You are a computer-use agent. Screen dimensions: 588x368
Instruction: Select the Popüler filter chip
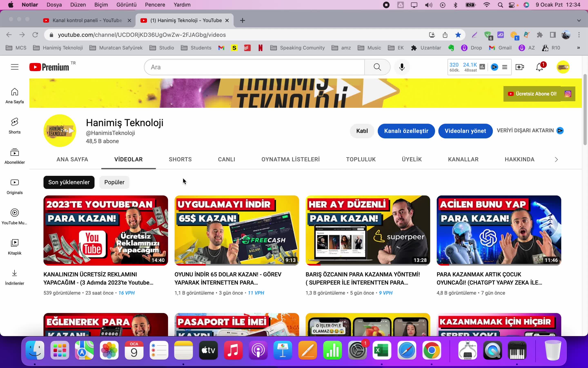[x=114, y=182]
